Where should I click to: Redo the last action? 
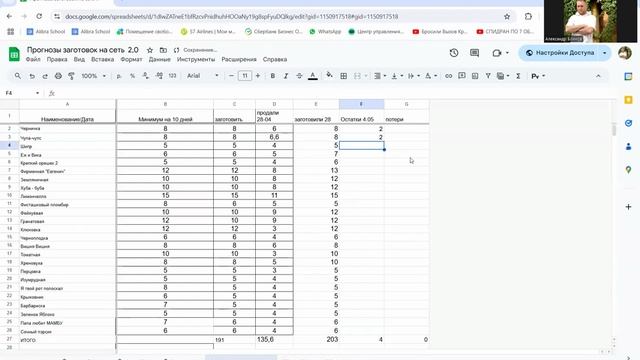click(x=45, y=76)
